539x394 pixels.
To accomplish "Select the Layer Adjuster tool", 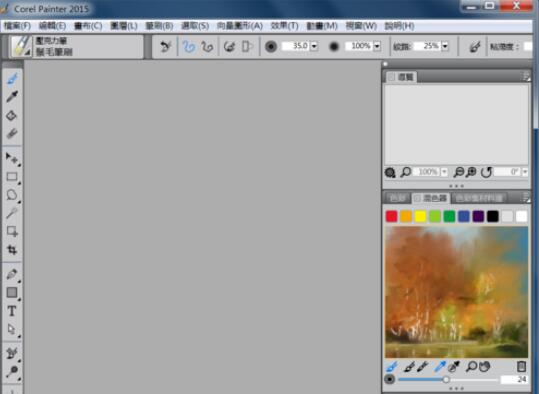I will (12, 158).
